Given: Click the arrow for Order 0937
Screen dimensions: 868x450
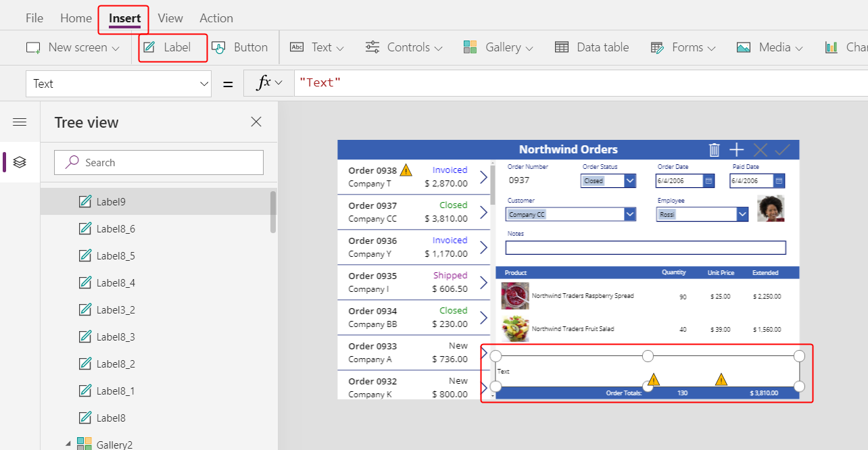Looking at the screenshot, I should [x=483, y=212].
